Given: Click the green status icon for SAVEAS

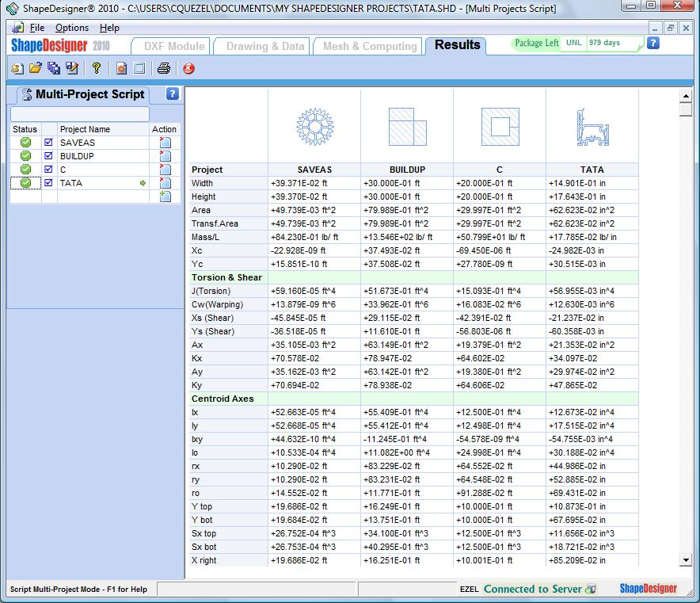Looking at the screenshot, I should pos(26,143).
